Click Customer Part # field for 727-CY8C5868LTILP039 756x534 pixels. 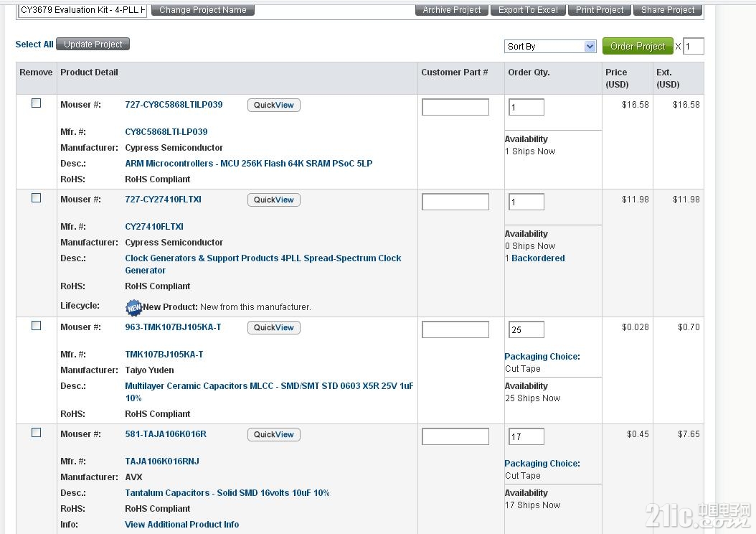pos(455,107)
